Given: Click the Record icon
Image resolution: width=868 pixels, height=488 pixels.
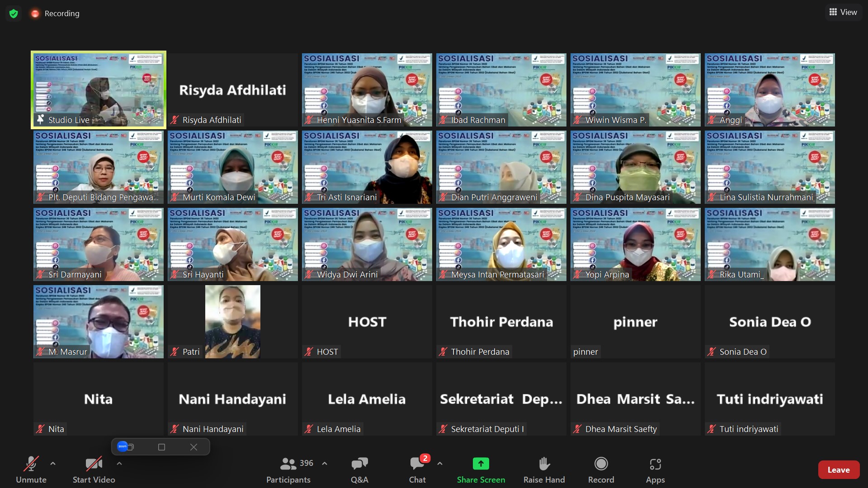Looking at the screenshot, I should click(x=601, y=464).
